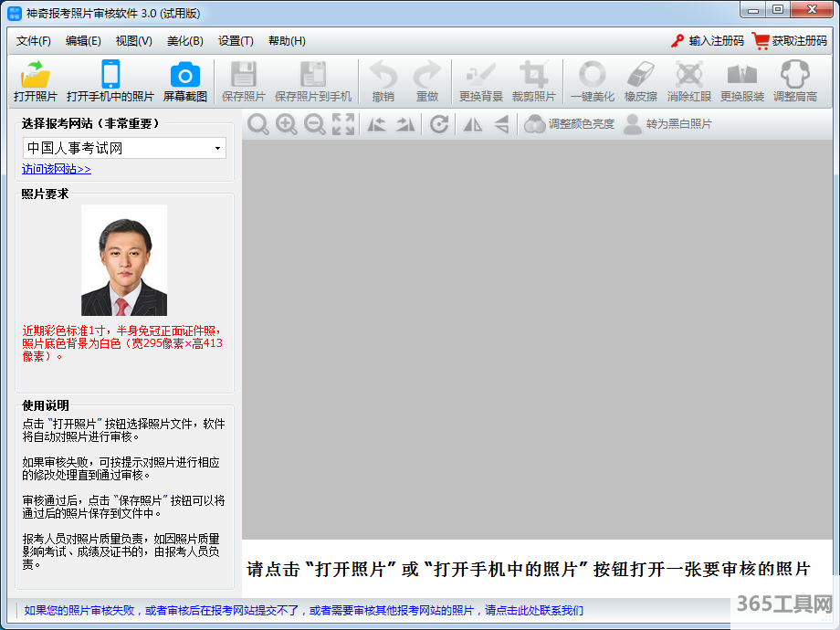
Task: Open photo from phone via 打开手机中的照片
Action: [110, 81]
